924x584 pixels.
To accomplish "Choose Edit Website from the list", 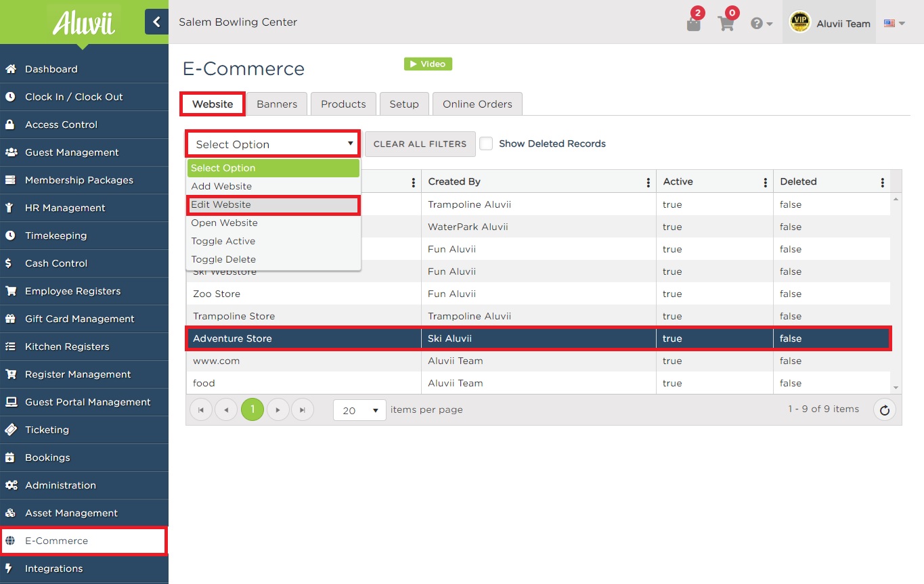I will pos(273,204).
